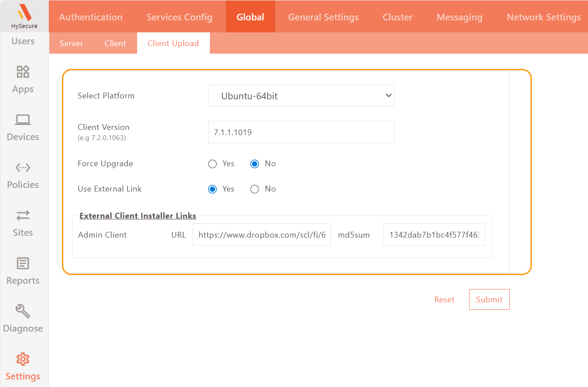This screenshot has height=387, width=588.
Task: Open the Apps section icon
Action: (23, 72)
